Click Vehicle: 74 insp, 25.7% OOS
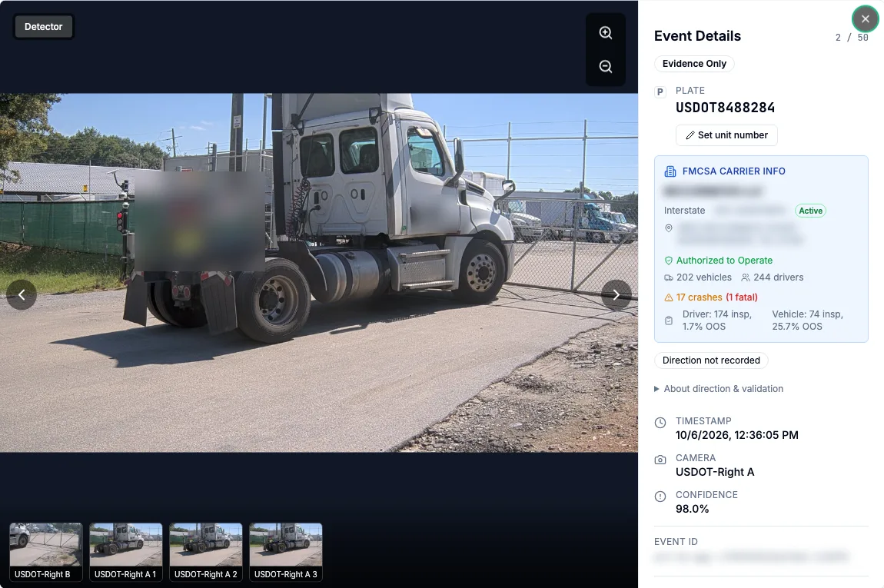This screenshot has width=884, height=588. [807, 321]
